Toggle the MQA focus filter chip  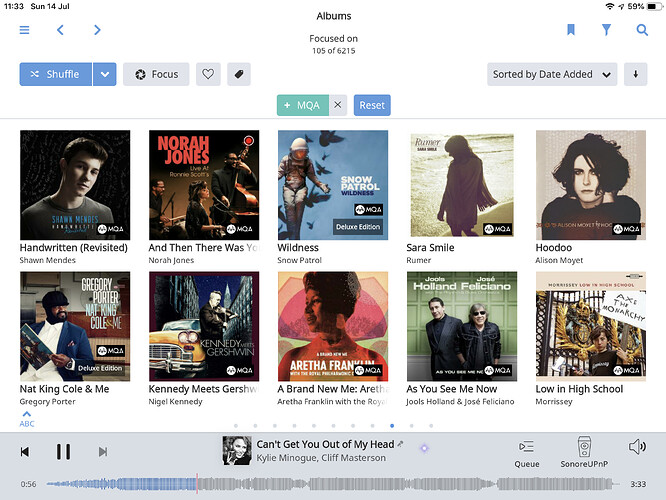[x=303, y=105]
